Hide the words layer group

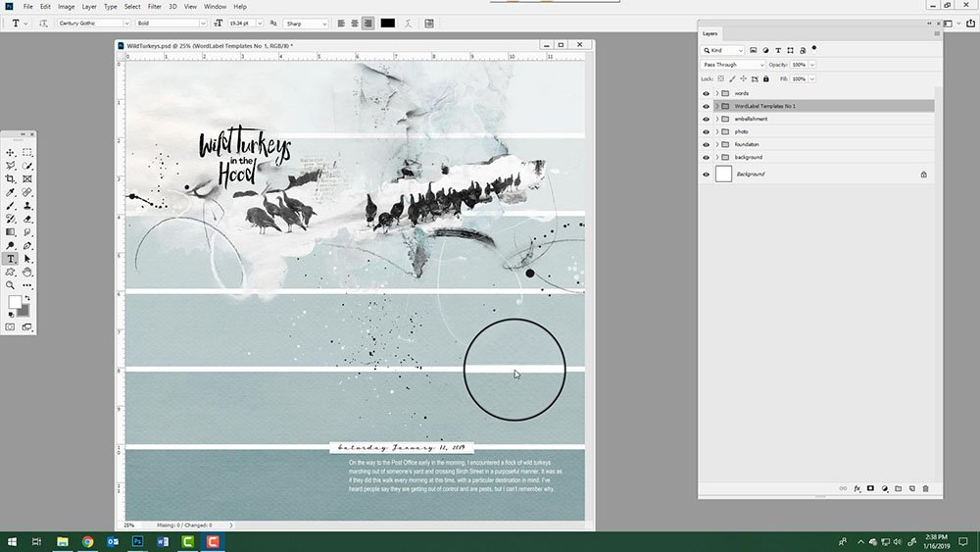click(707, 93)
